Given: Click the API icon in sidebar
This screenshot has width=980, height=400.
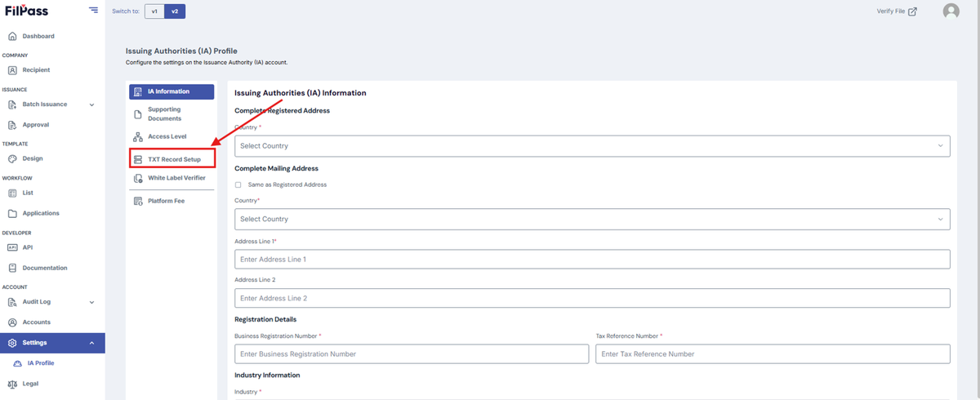Looking at the screenshot, I should tap(12, 247).
